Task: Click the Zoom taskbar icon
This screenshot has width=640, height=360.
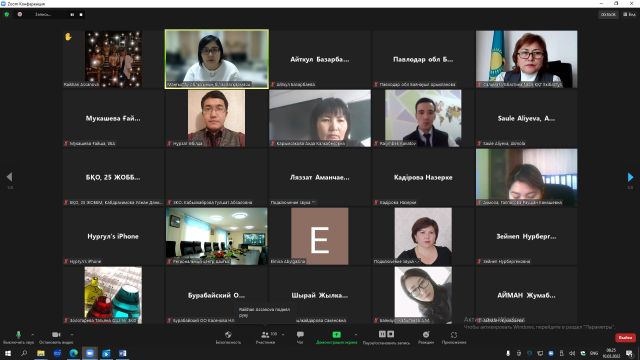Action: tap(90, 353)
